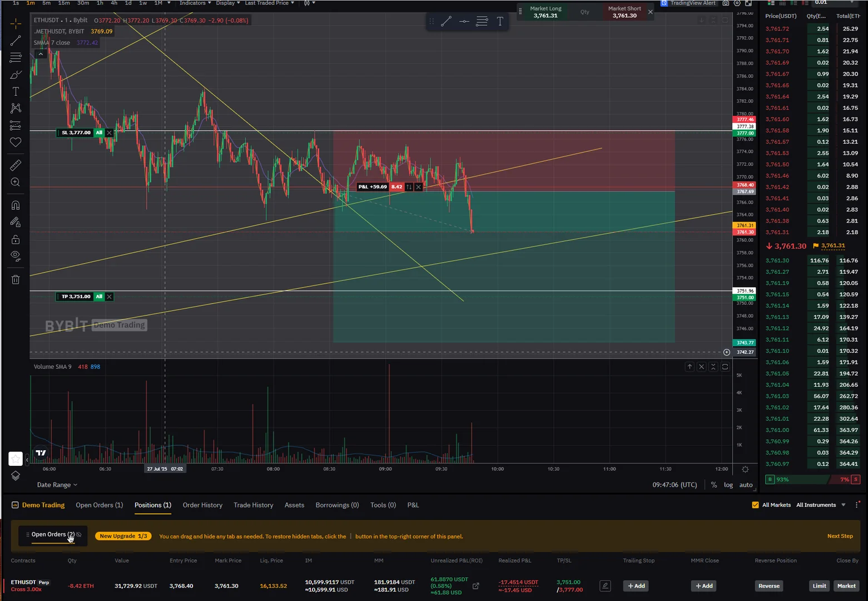Viewport: 868px width, 601px height.
Task: Click the Reverse position button
Action: [769, 585]
